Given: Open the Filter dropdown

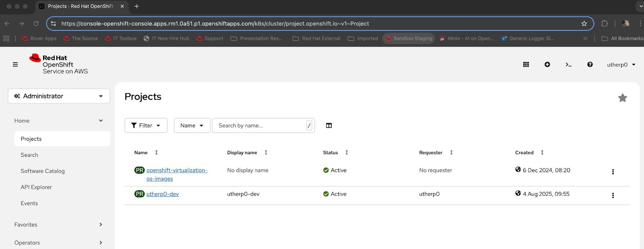Looking at the screenshot, I should click(146, 126).
